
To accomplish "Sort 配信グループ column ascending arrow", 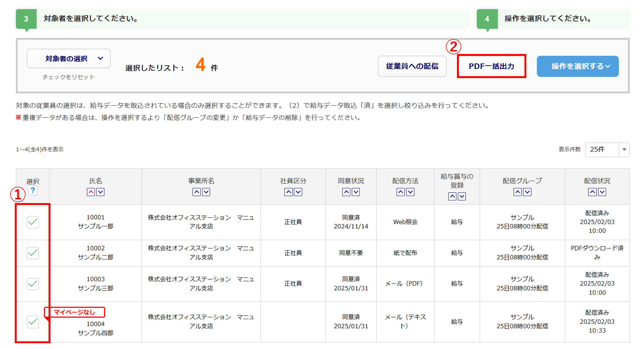I will [x=517, y=192].
